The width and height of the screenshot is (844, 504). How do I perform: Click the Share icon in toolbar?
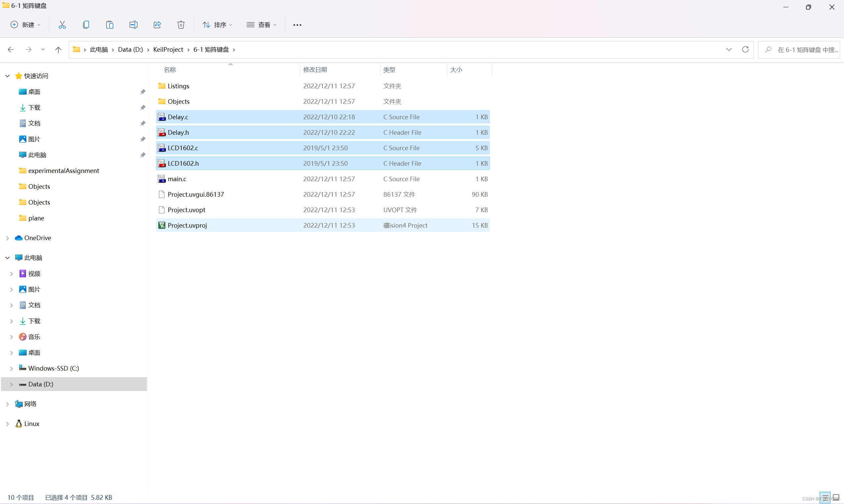pyautogui.click(x=157, y=25)
